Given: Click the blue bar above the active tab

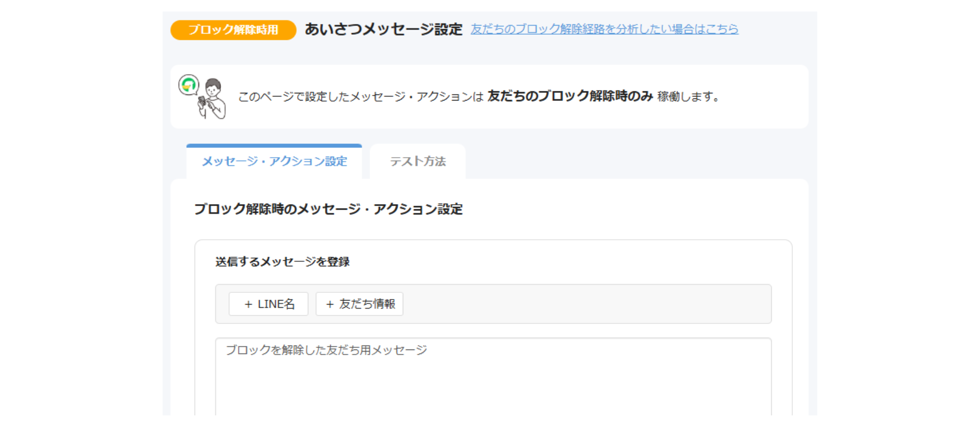Looking at the screenshot, I should click(x=274, y=146).
